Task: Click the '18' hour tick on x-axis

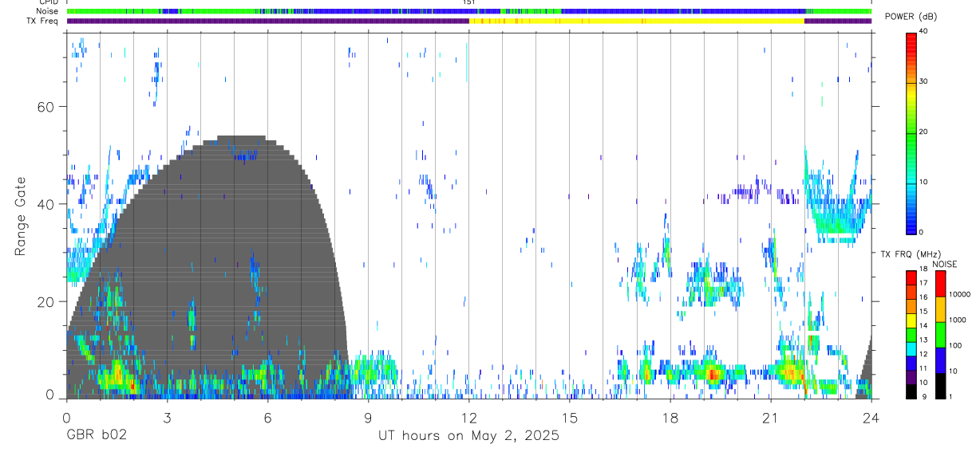Action: 670,417
